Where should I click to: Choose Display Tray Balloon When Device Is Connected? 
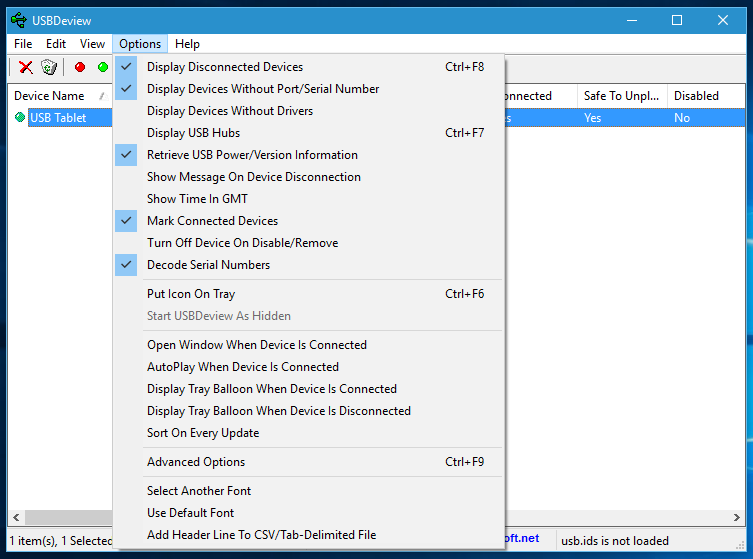pyautogui.click(x=309, y=389)
